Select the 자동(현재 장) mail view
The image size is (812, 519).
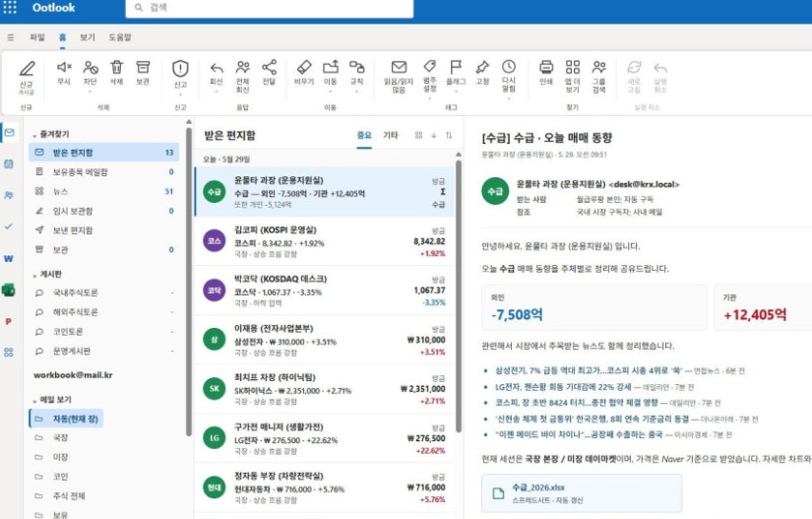(x=66, y=419)
